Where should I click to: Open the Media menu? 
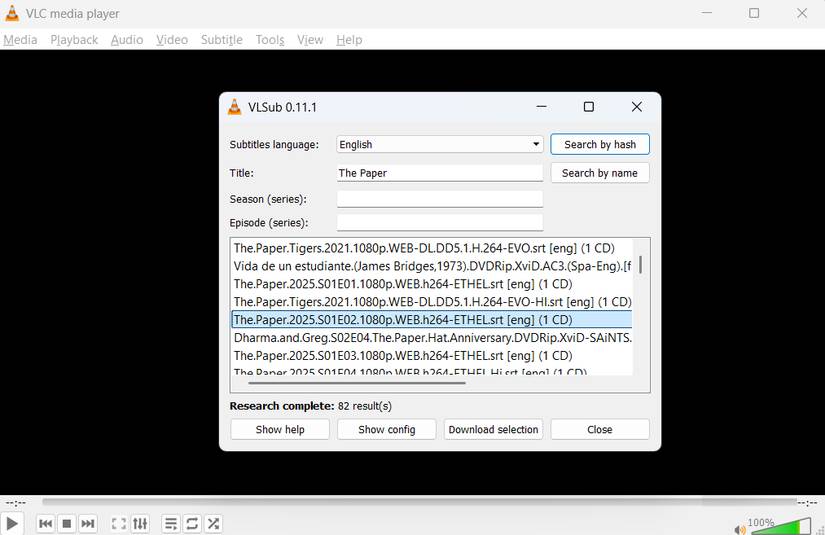pos(20,40)
